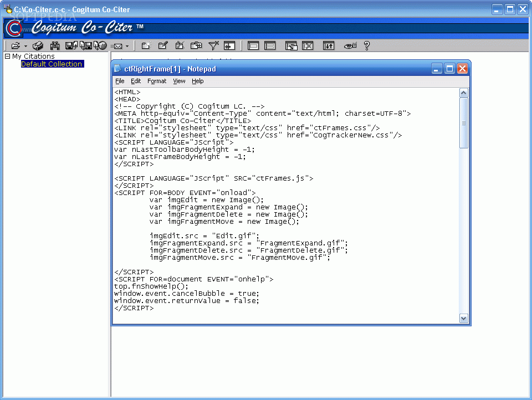Click the line 'var nLastToolbarBodyHeight = -1;'
This screenshot has height=400, width=532.
[184, 150]
